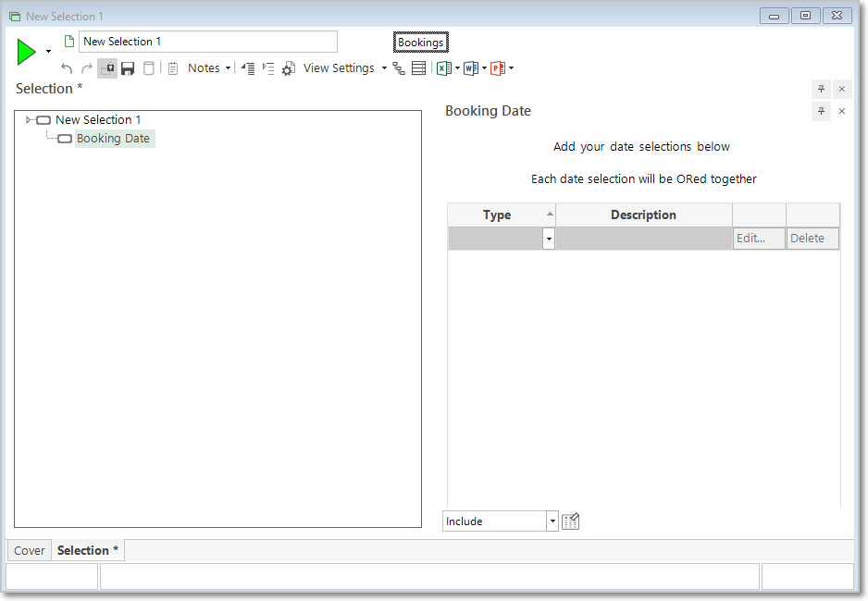Image resolution: width=868 pixels, height=601 pixels.
Task: Open the View Settings dropdown arrow
Action: tap(384, 68)
